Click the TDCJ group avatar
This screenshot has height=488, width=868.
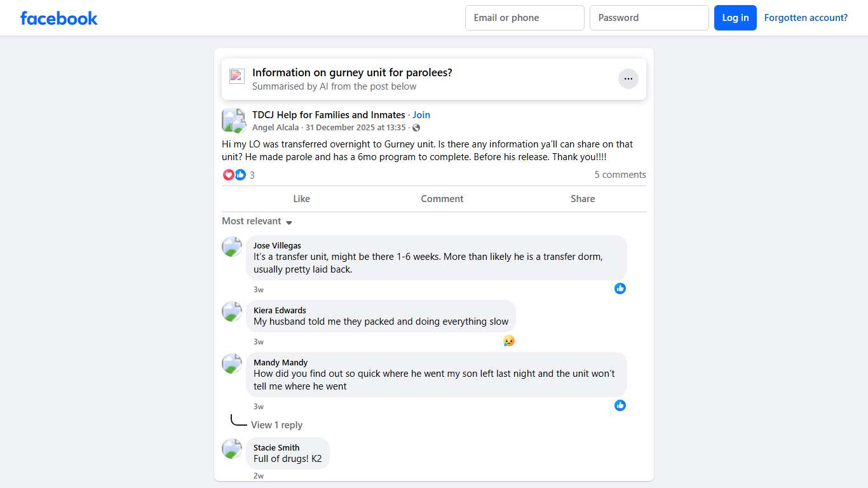[233, 120]
